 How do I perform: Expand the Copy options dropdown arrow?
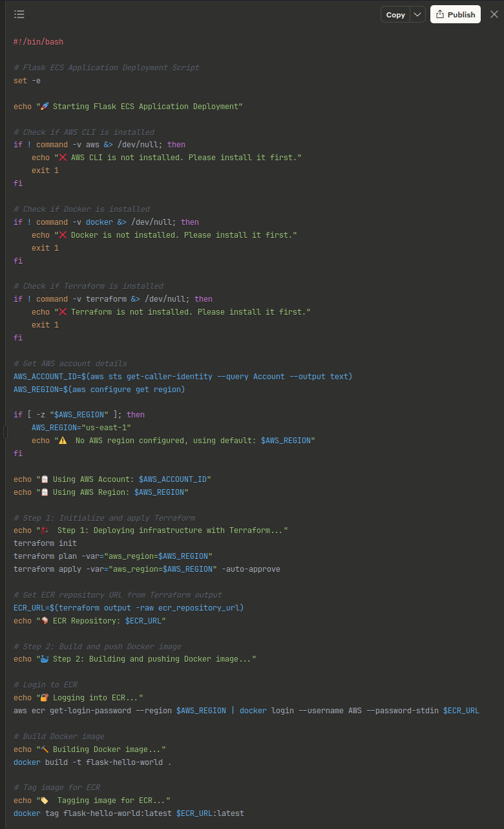[x=418, y=14]
